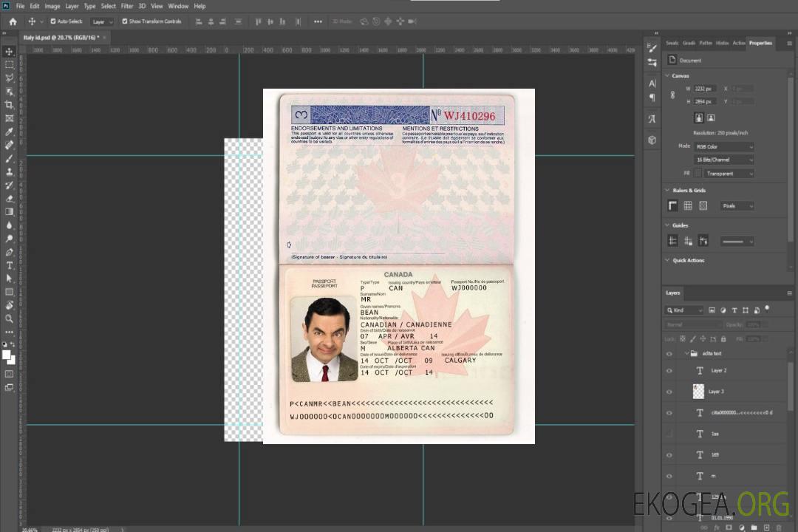Screen dimensions: 798x532
Task: Open the three-dots more options in options bar
Action: coord(318,21)
